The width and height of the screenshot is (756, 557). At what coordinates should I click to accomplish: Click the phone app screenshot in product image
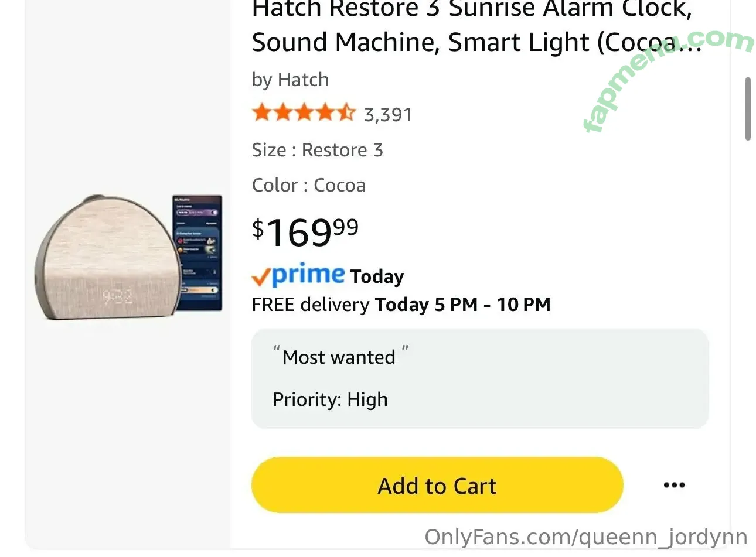pos(197,253)
